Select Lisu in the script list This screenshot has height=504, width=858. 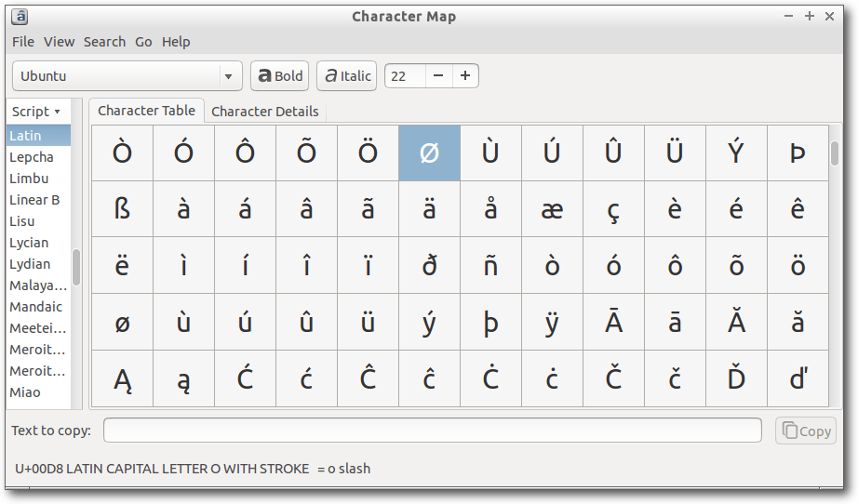point(38,220)
